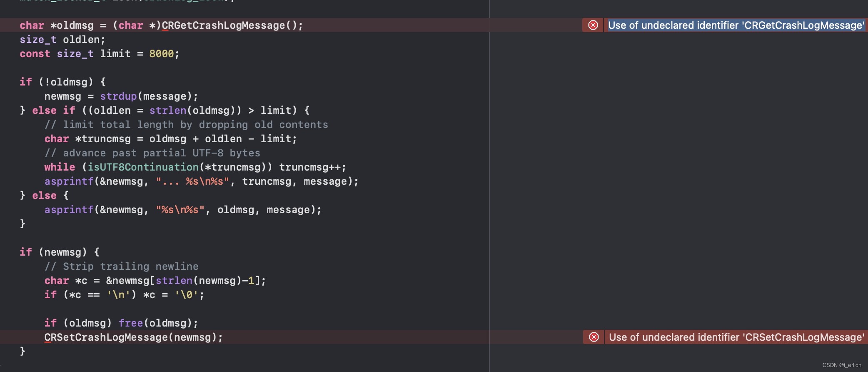Click isUTF8Continuation in the while loop
The height and width of the screenshot is (372, 868).
pos(143,167)
